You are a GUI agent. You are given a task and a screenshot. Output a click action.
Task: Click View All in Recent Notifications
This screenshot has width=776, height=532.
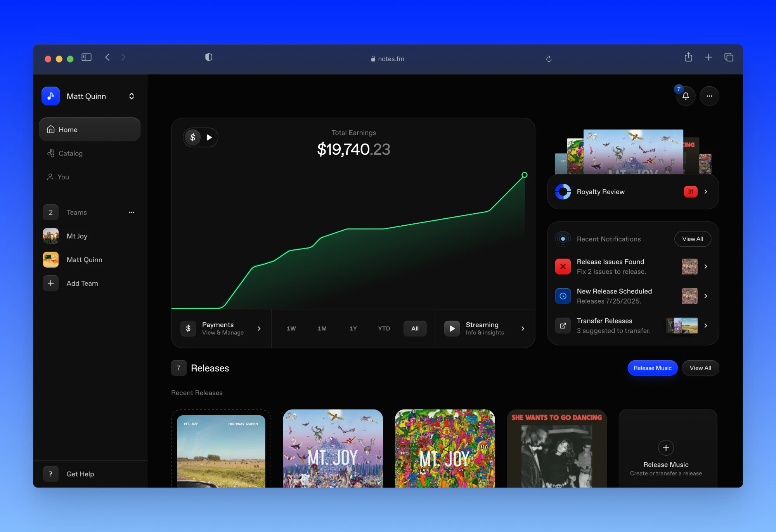pos(693,239)
